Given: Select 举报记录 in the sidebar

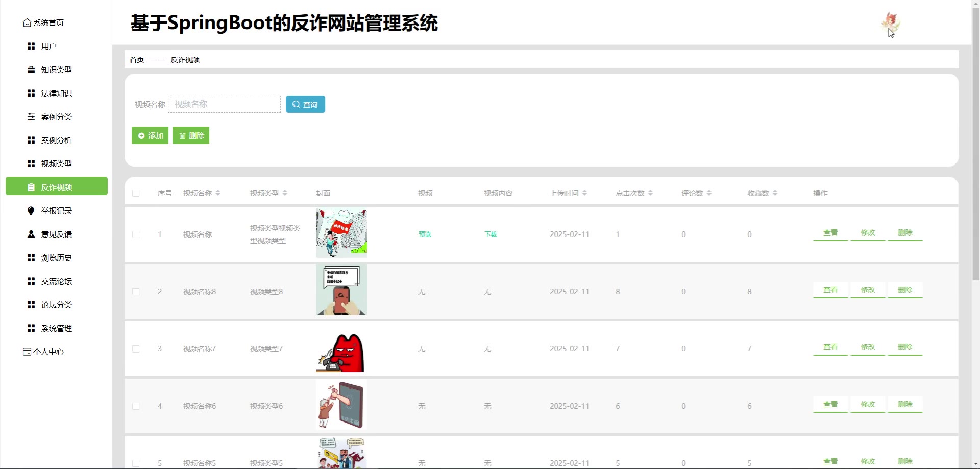Looking at the screenshot, I should point(56,210).
